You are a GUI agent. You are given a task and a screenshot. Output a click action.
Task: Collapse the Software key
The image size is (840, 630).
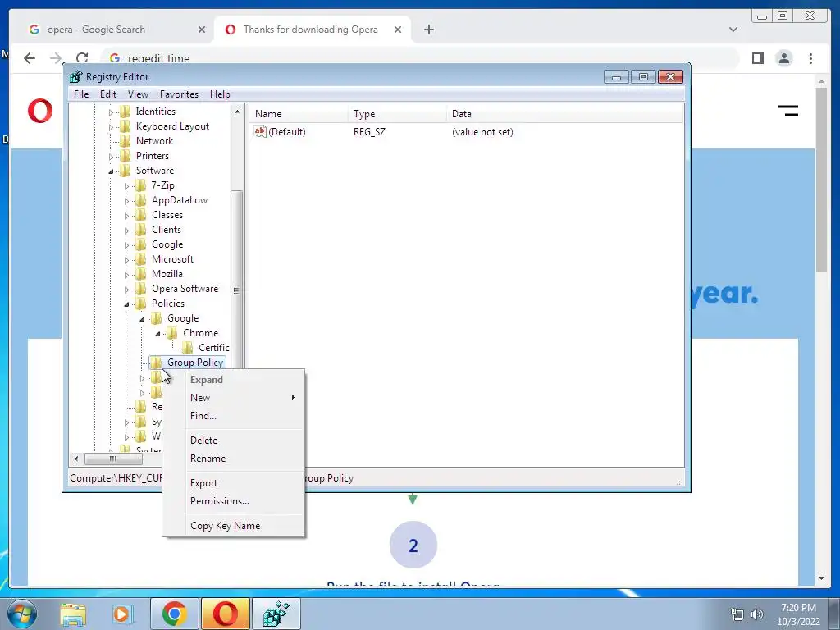click(x=111, y=171)
